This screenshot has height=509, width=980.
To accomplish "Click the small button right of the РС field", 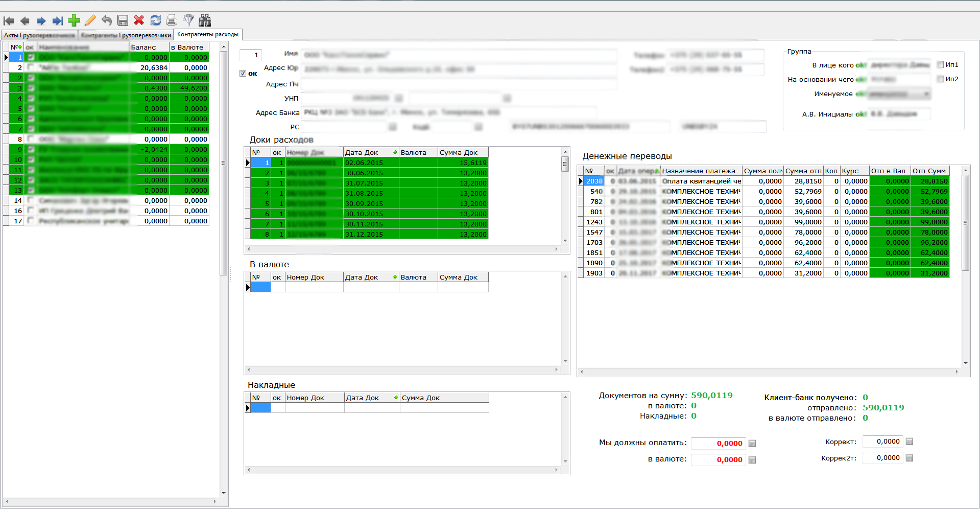I will pos(393,127).
